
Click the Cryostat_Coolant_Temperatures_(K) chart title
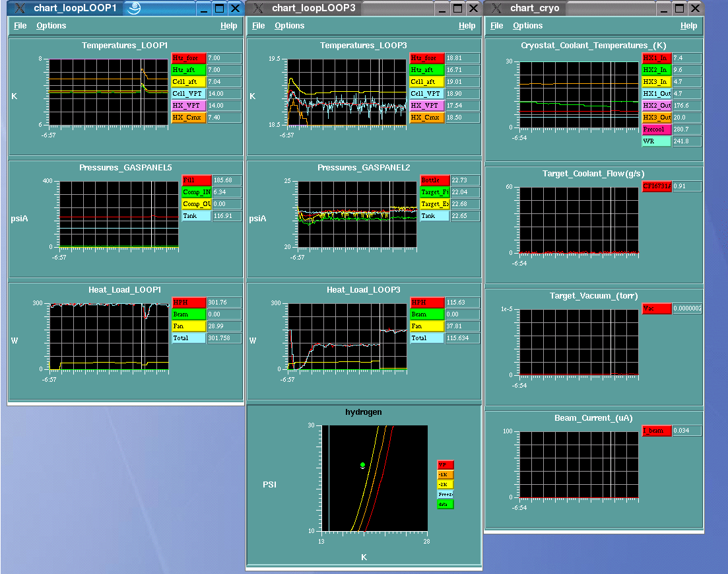[x=593, y=46]
